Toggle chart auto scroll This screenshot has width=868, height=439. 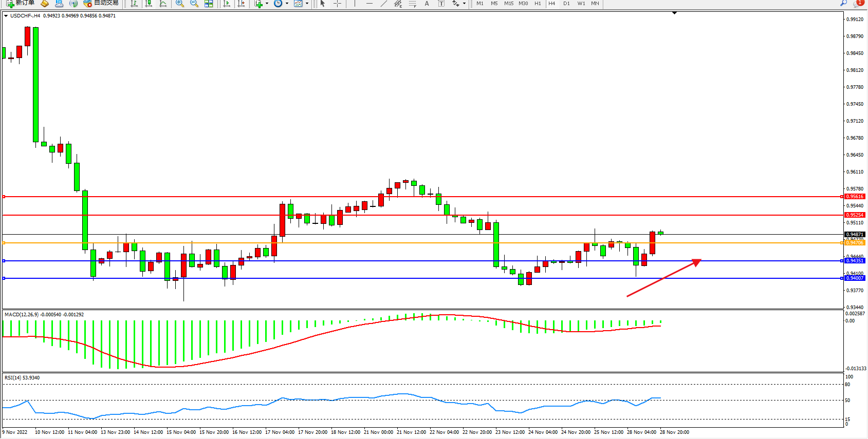tap(226, 4)
